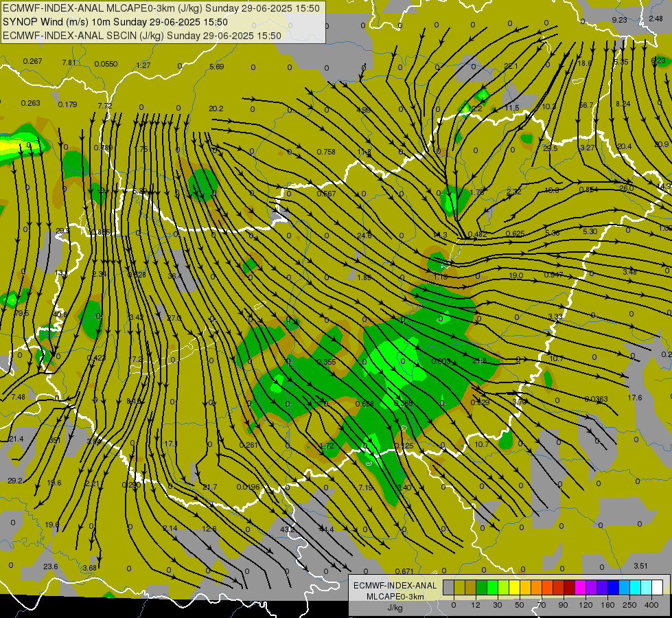Viewport: 672px width, 618px height.
Task: Click the legend scale label 160
Action: [x=607, y=605]
